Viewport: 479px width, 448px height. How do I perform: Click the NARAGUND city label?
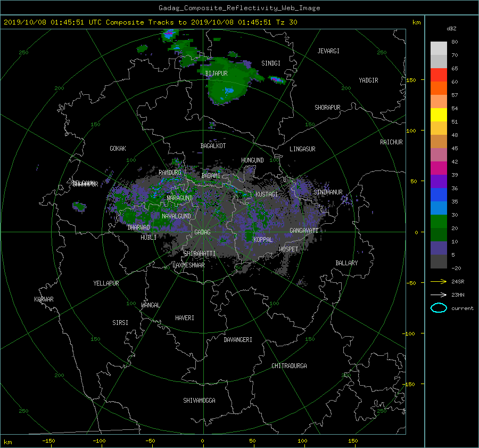click(x=180, y=198)
